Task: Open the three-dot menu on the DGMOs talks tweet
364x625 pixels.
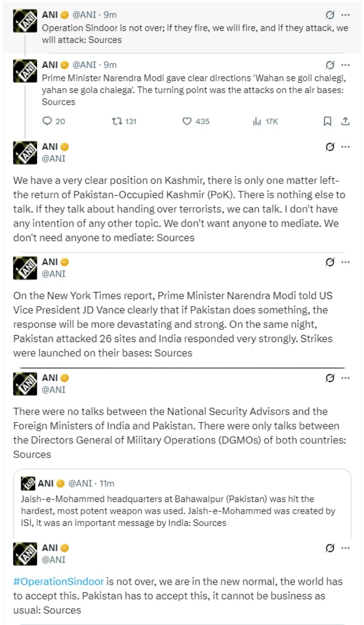Action: 345,378
